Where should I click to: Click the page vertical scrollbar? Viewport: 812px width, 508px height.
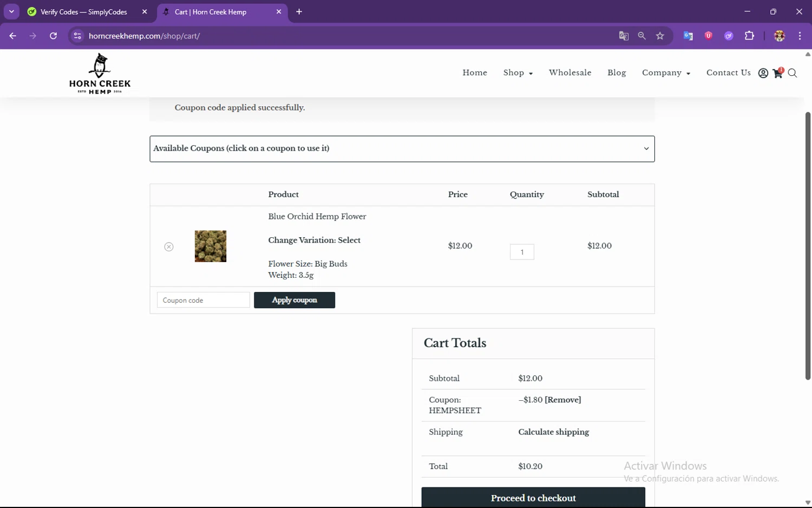point(808,246)
